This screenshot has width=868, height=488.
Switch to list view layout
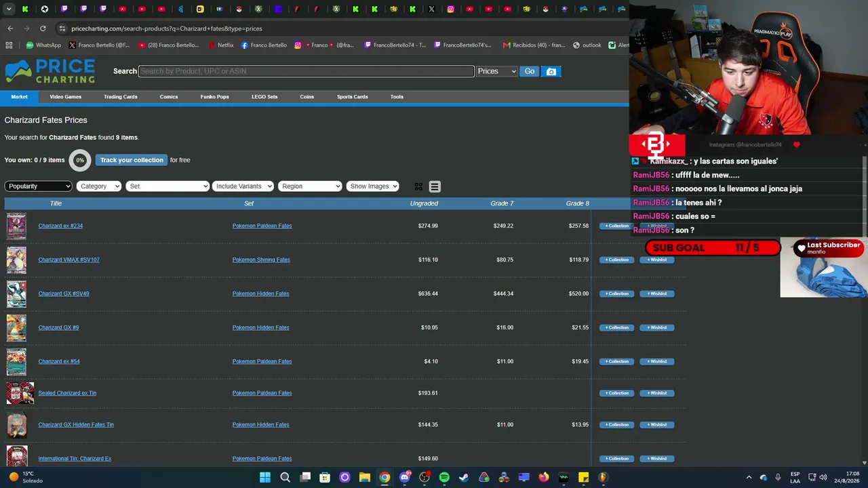(435, 186)
